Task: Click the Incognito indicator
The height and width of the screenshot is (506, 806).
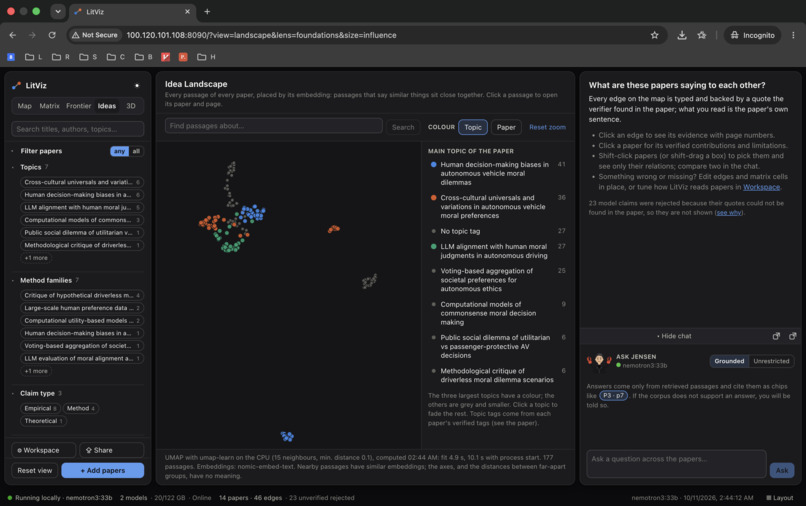Action: [x=753, y=35]
